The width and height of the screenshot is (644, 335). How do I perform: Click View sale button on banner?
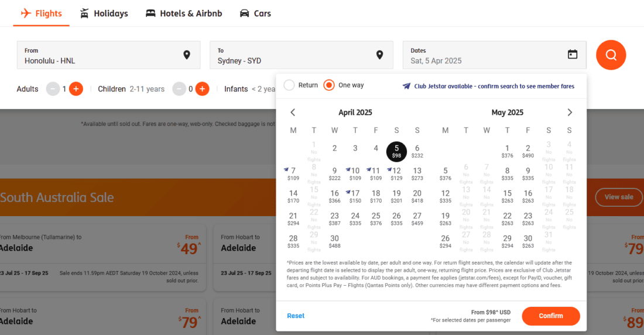point(618,197)
